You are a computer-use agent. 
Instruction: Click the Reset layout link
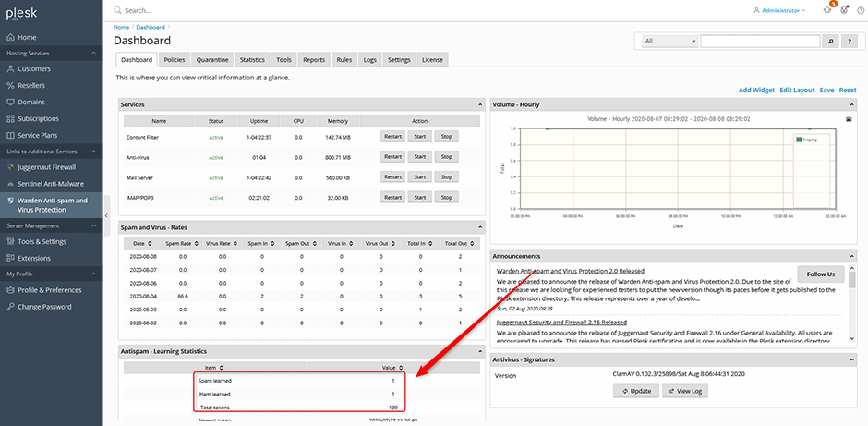[x=848, y=90]
